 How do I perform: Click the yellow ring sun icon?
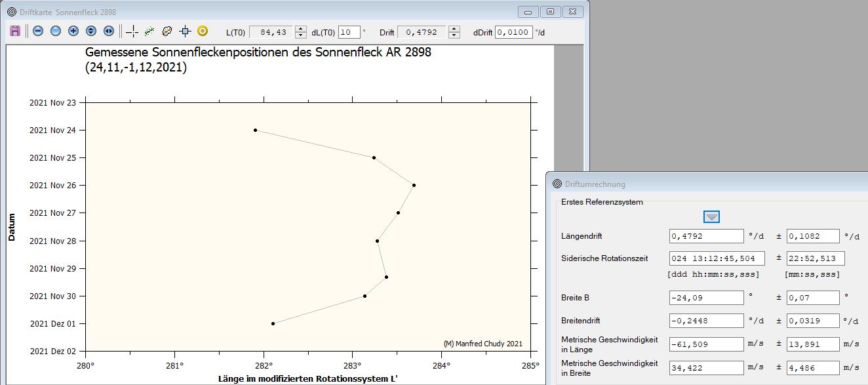click(x=203, y=31)
